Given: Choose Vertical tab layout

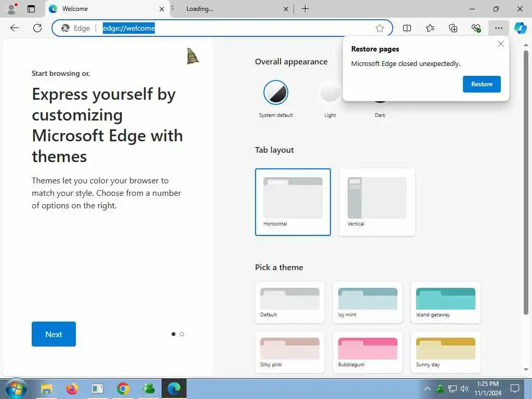Looking at the screenshot, I should pos(377,202).
